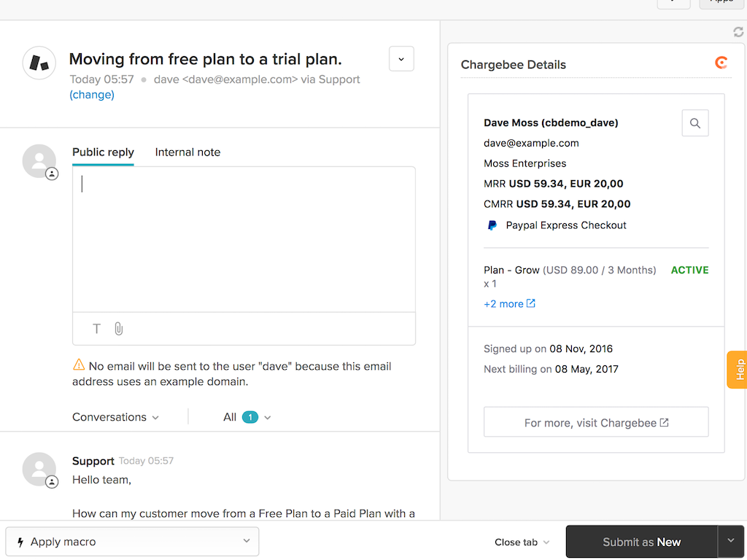747x560 pixels.
Task: Click the Chargebee logo icon
Action: tap(721, 63)
